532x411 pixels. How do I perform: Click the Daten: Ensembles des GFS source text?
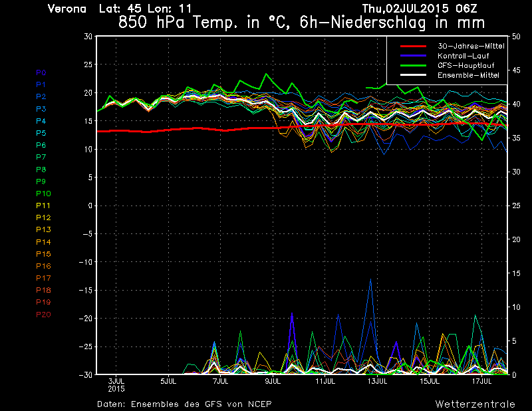(184, 404)
